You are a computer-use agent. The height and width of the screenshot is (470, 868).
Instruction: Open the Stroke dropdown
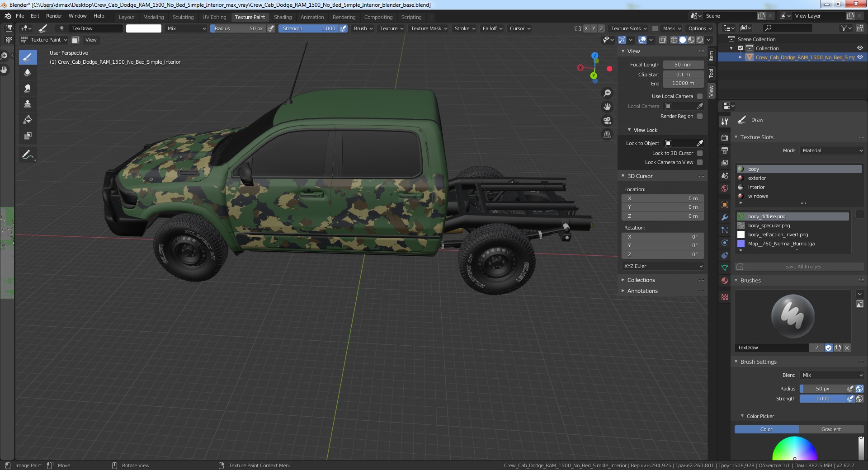tap(465, 28)
